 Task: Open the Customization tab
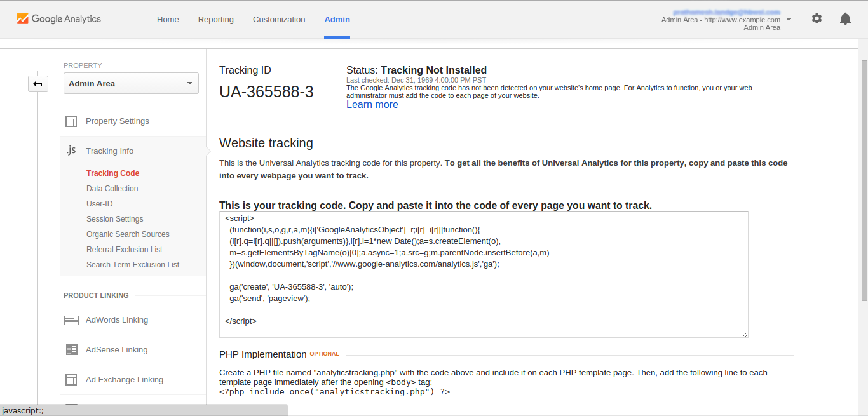point(279,19)
